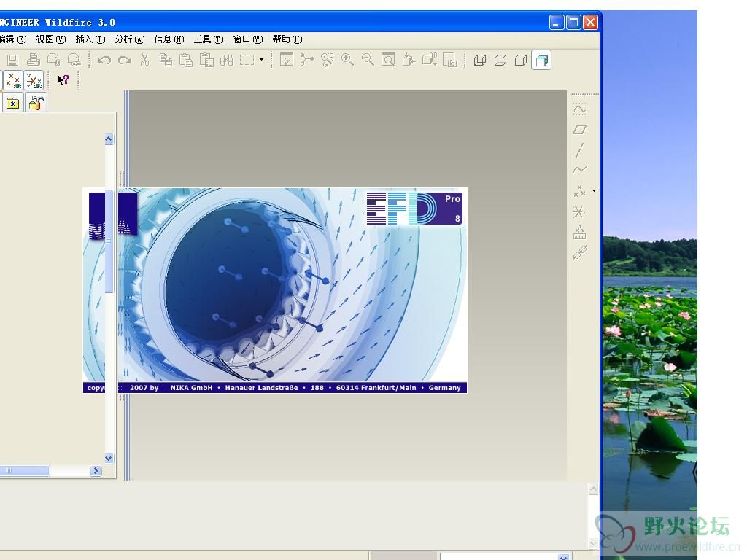Open the 帮助(H) menu
The height and width of the screenshot is (560, 747).
click(287, 39)
